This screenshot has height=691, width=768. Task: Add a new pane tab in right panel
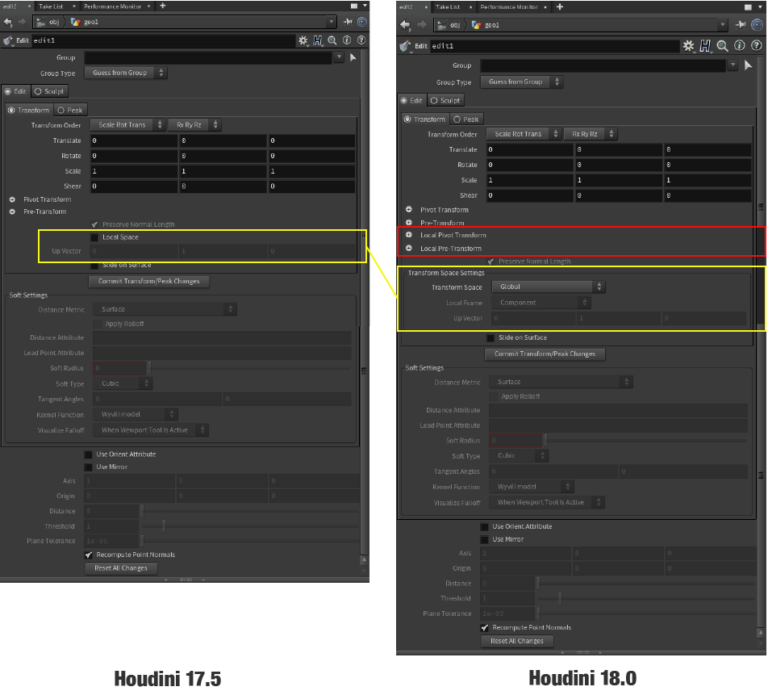(558, 6)
